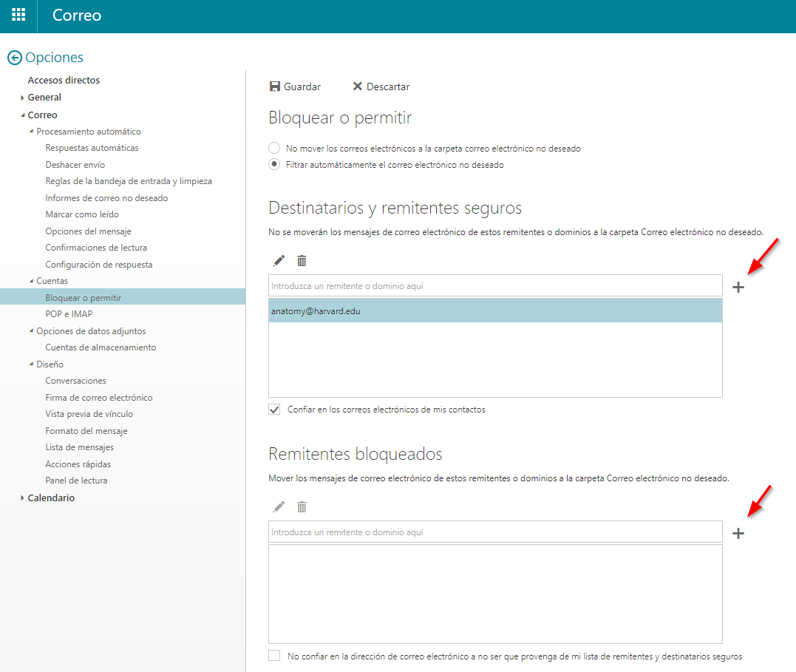Screen dimensions: 796x672
Task: Click the General sidebar label
Action: click(x=44, y=98)
